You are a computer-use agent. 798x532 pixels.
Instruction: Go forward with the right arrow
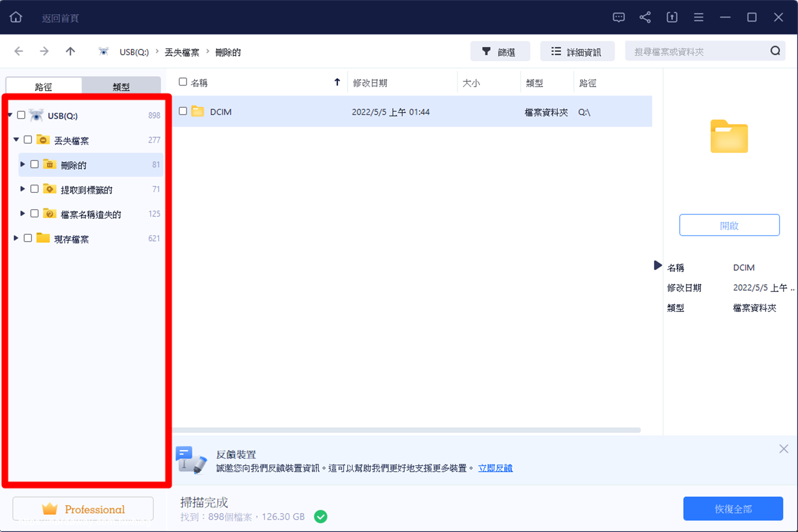[44, 51]
